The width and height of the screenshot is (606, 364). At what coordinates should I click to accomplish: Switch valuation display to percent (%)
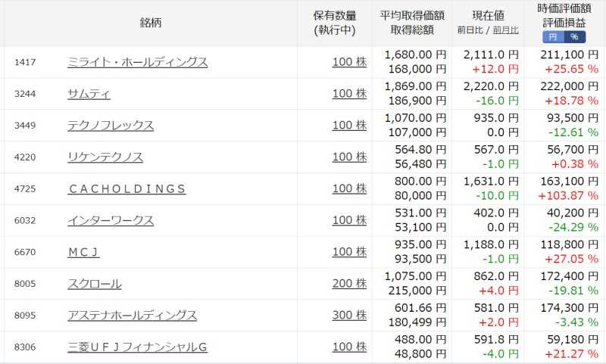[x=575, y=36]
